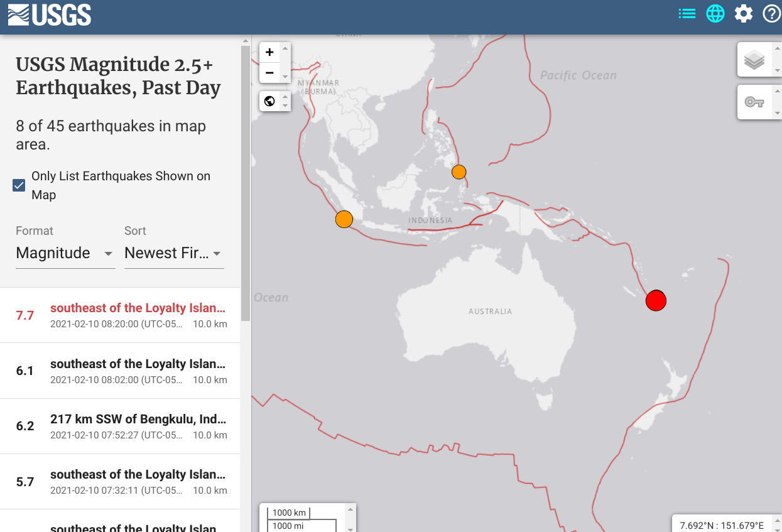Open the map legend key control

[x=754, y=102]
